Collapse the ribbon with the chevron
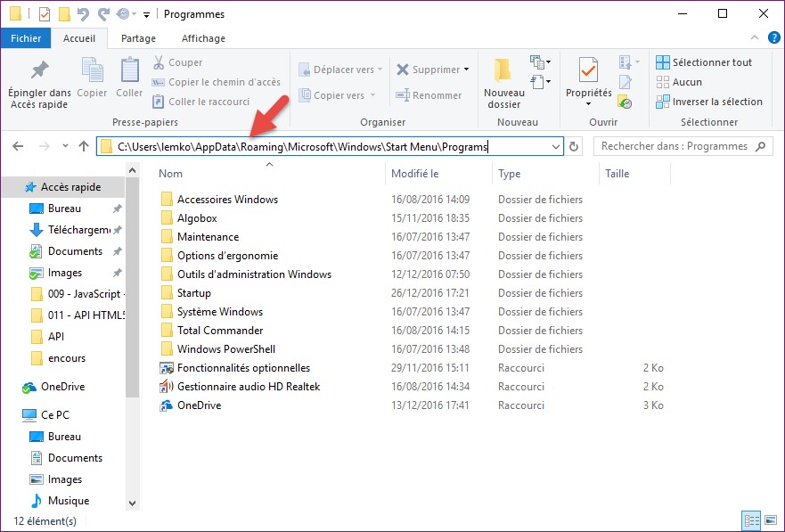The height and width of the screenshot is (532, 785). click(755, 38)
